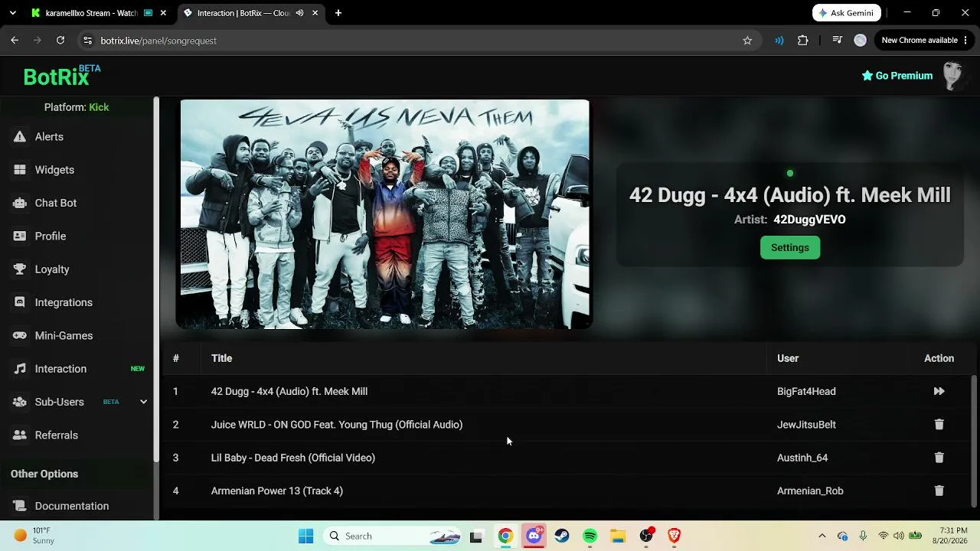Click the Referrals icon
Viewport: 980px width, 551px height.
(20, 435)
